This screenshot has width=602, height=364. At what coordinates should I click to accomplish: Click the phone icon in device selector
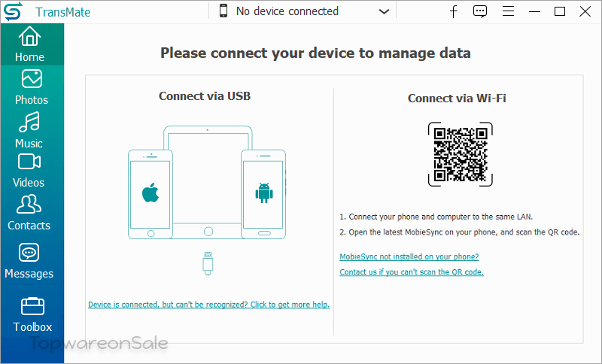(x=223, y=11)
